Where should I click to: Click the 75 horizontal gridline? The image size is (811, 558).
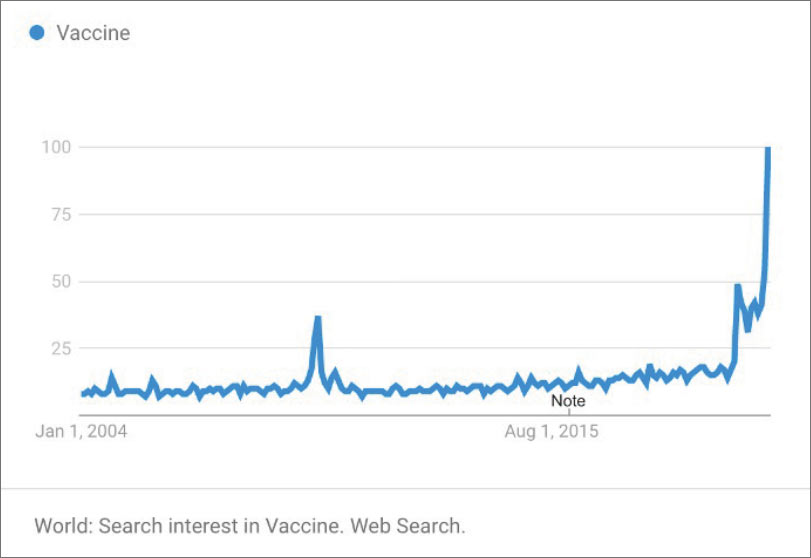pos(424,214)
